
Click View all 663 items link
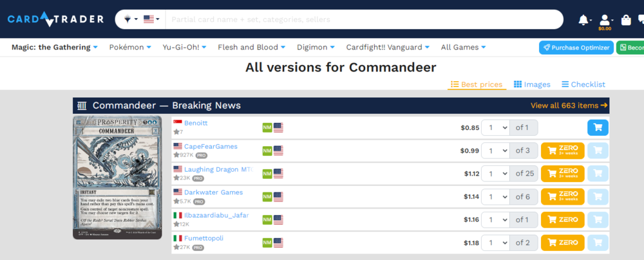[569, 106]
